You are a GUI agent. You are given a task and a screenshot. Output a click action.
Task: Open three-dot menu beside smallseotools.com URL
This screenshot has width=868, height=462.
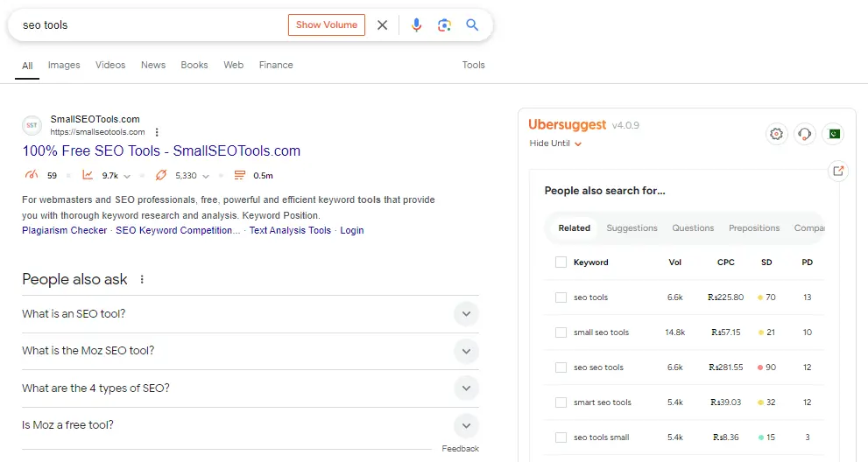tap(158, 132)
